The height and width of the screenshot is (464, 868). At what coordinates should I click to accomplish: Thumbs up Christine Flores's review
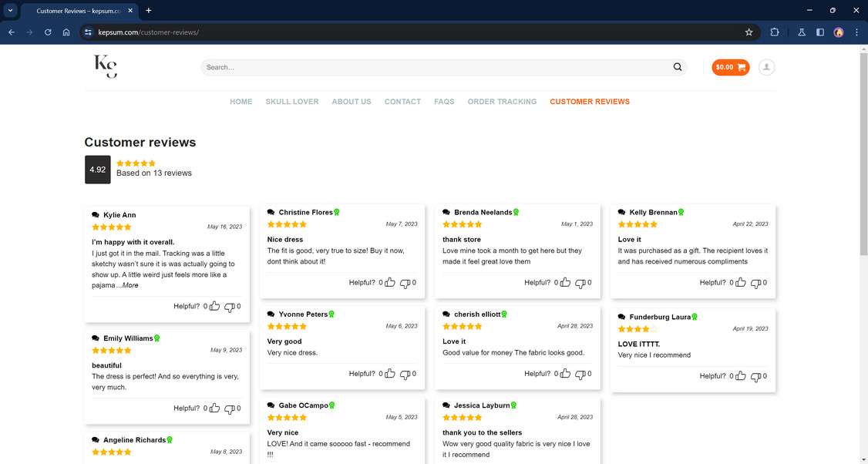tap(390, 282)
